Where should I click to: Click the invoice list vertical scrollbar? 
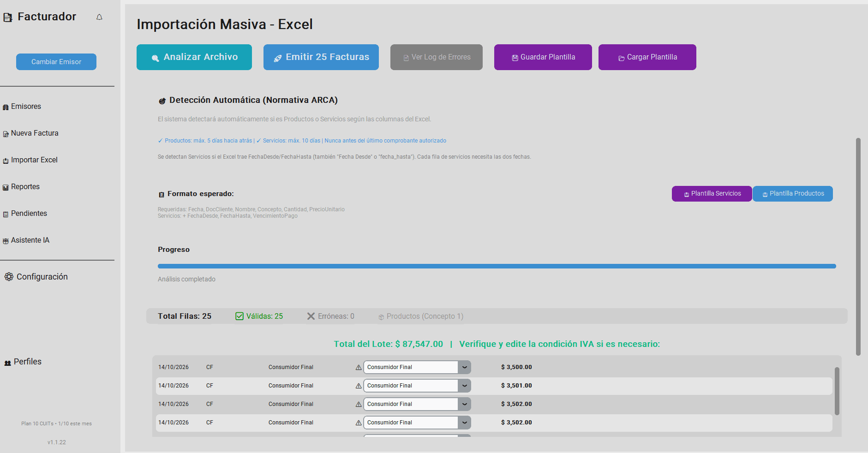click(x=837, y=391)
